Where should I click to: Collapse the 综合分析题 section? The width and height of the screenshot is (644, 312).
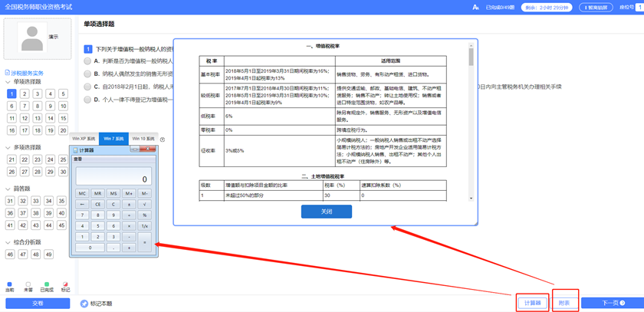point(8,242)
